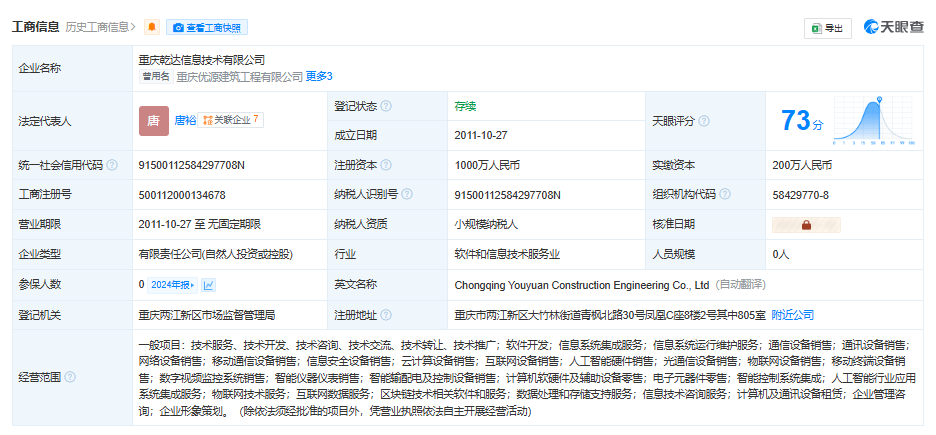Click the red 唐 avatar thumbnail

153,121
